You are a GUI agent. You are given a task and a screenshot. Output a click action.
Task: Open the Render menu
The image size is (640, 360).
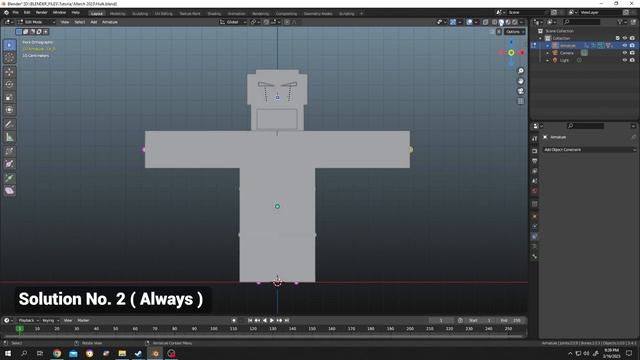pyautogui.click(x=42, y=13)
